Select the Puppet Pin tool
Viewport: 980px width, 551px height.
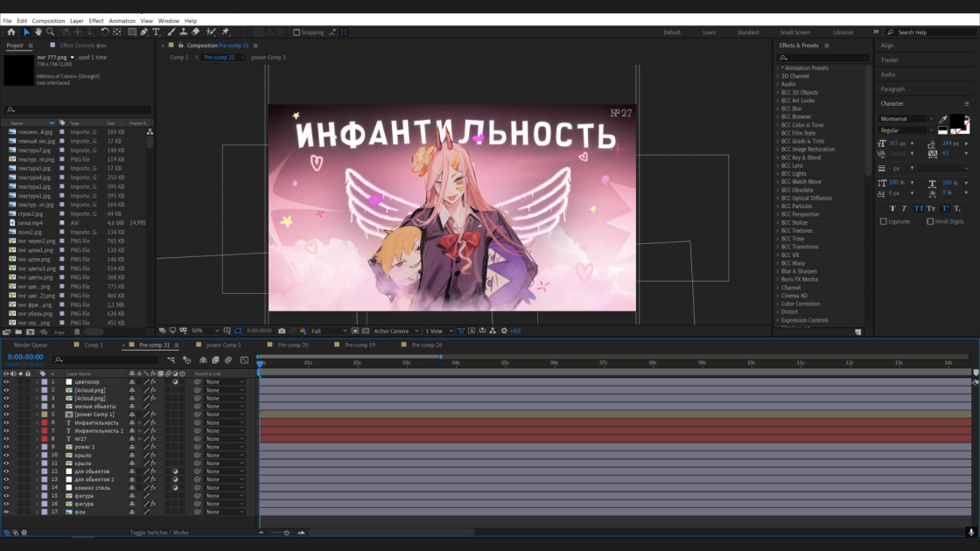pyautogui.click(x=226, y=31)
